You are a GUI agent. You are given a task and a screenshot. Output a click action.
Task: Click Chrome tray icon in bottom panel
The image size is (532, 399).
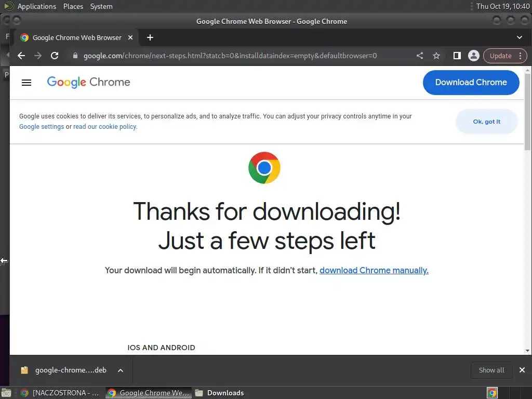pyautogui.click(x=492, y=393)
